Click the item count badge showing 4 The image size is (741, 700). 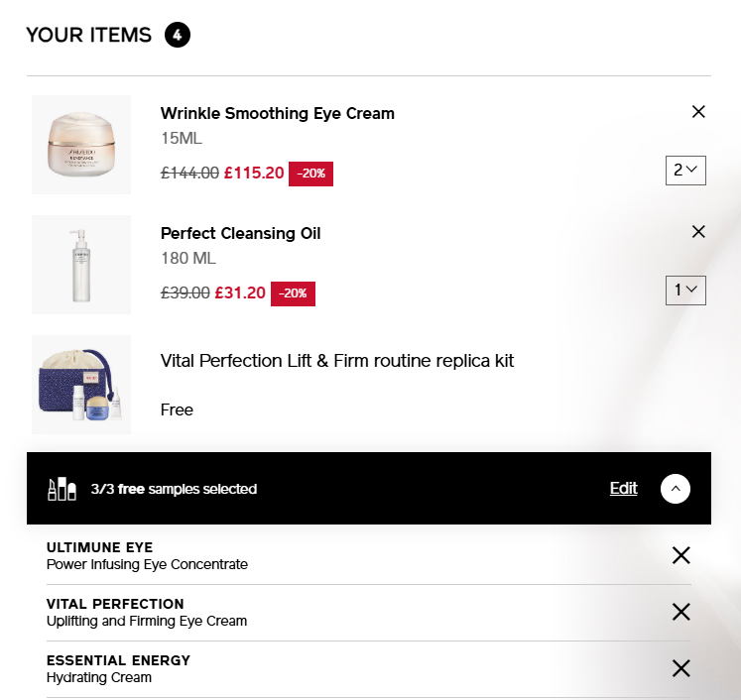(x=178, y=36)
